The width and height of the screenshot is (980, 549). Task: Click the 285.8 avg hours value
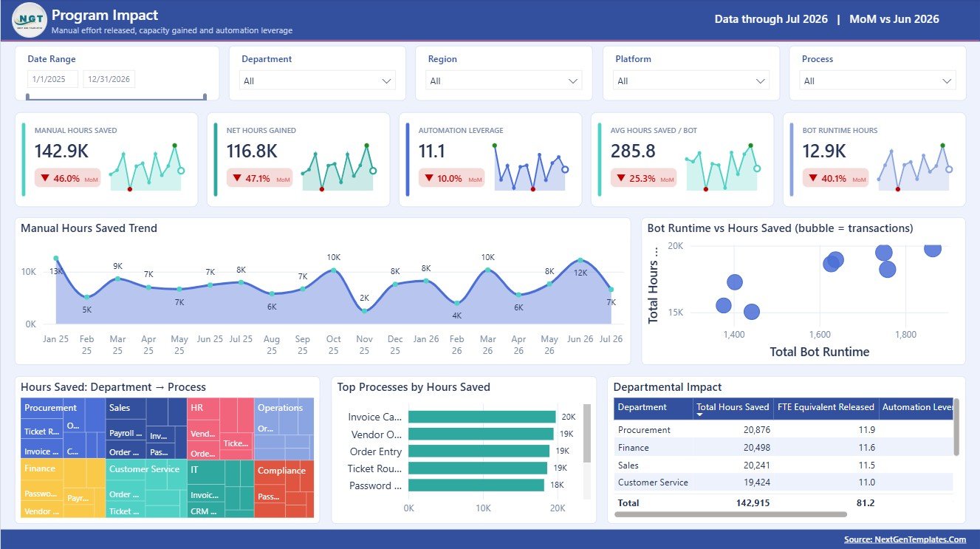coord(633,151)
